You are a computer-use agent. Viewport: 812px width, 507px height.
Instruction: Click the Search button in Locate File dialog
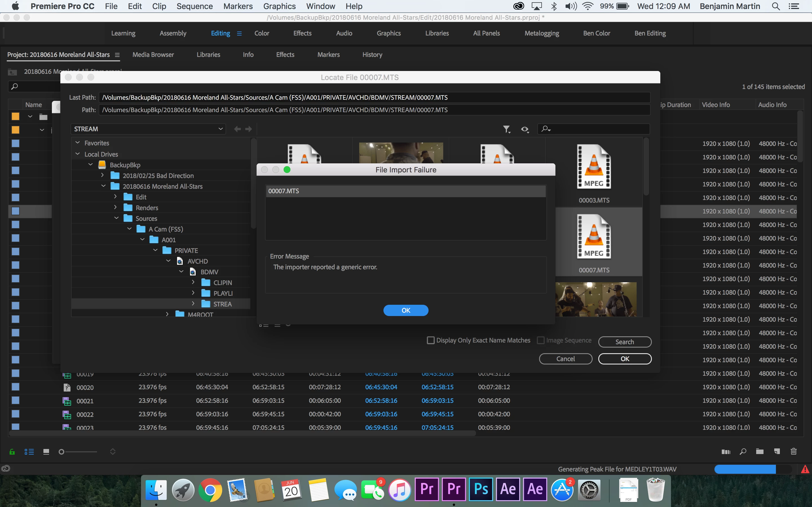point(625,342)
